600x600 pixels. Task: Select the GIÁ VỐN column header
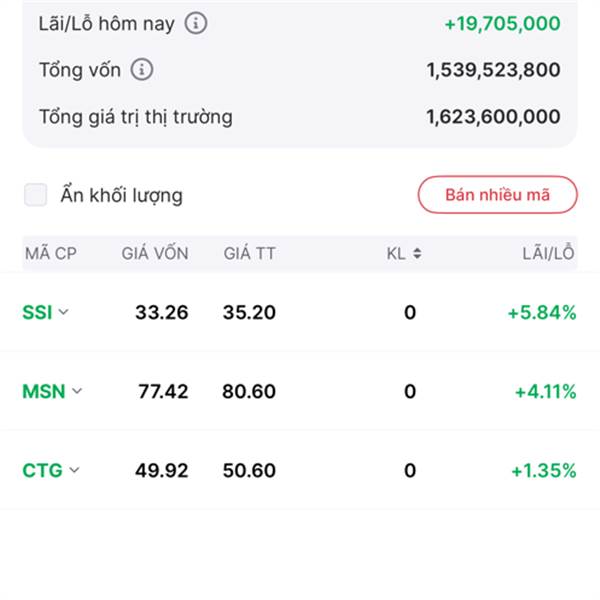(x=155, y=254)
